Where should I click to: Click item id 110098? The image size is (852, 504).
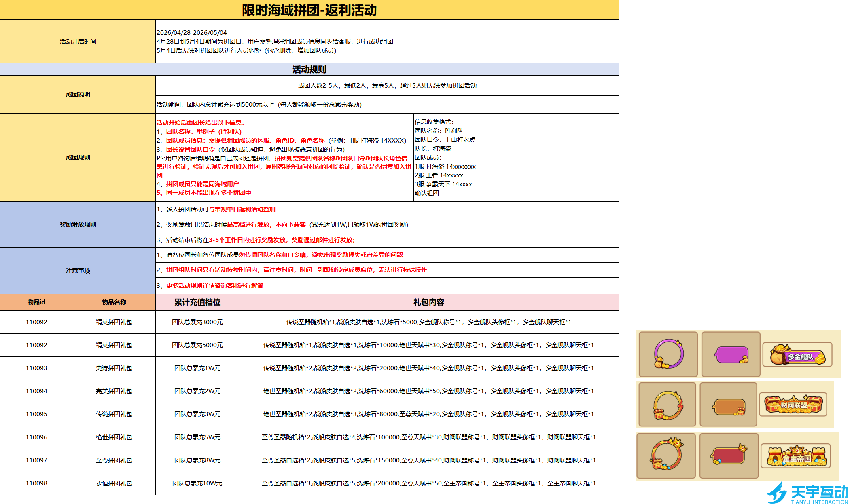coord(36,483)
